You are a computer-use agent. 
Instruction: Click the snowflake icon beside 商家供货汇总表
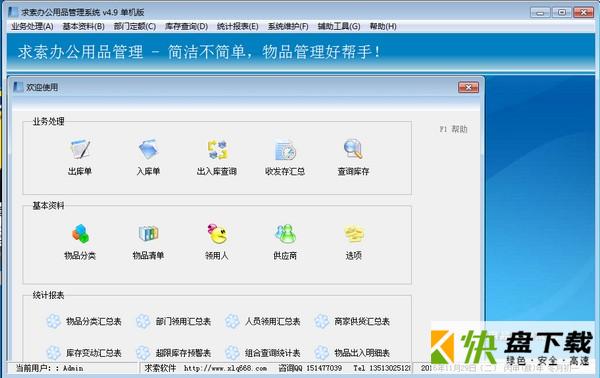tap(322, 321)
